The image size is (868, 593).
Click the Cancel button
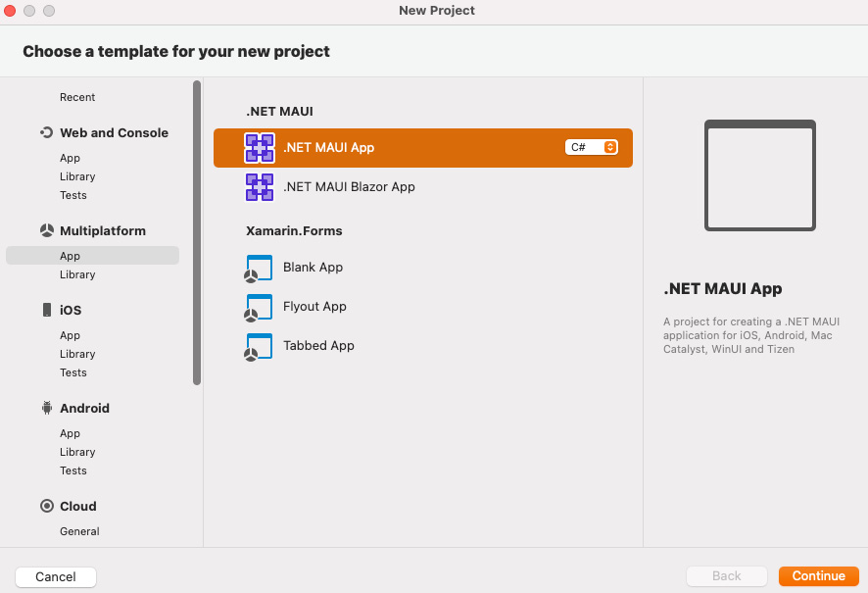coord(56,577)
